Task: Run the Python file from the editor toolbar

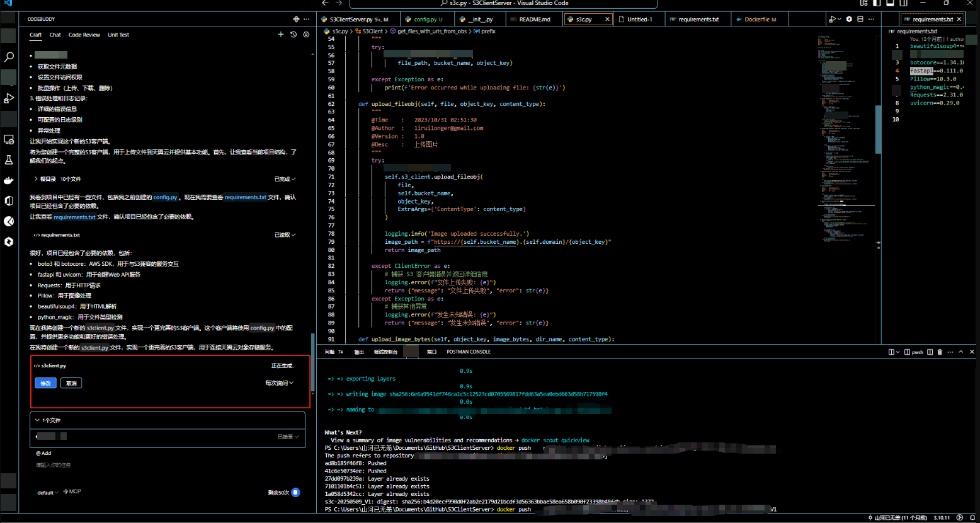Action: click(832, 20)
